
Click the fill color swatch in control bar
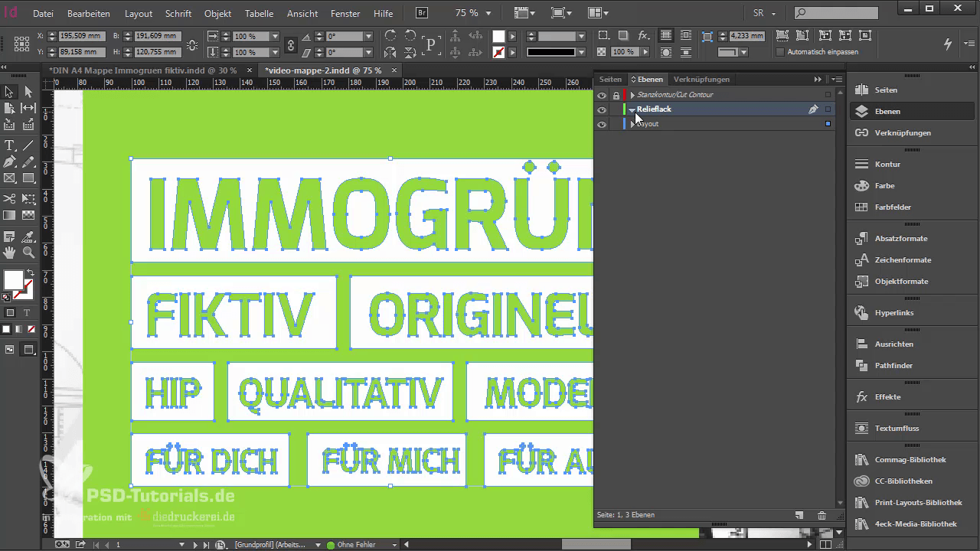[498, 36]
